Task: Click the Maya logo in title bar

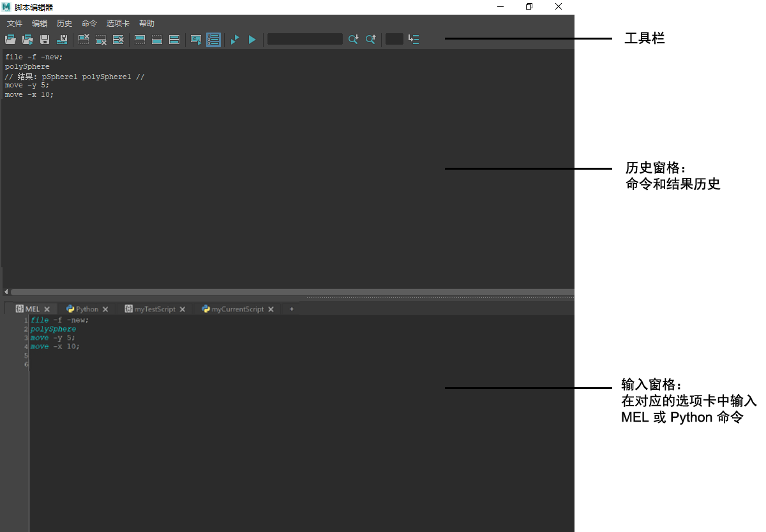Action: (x=6, y=6)
